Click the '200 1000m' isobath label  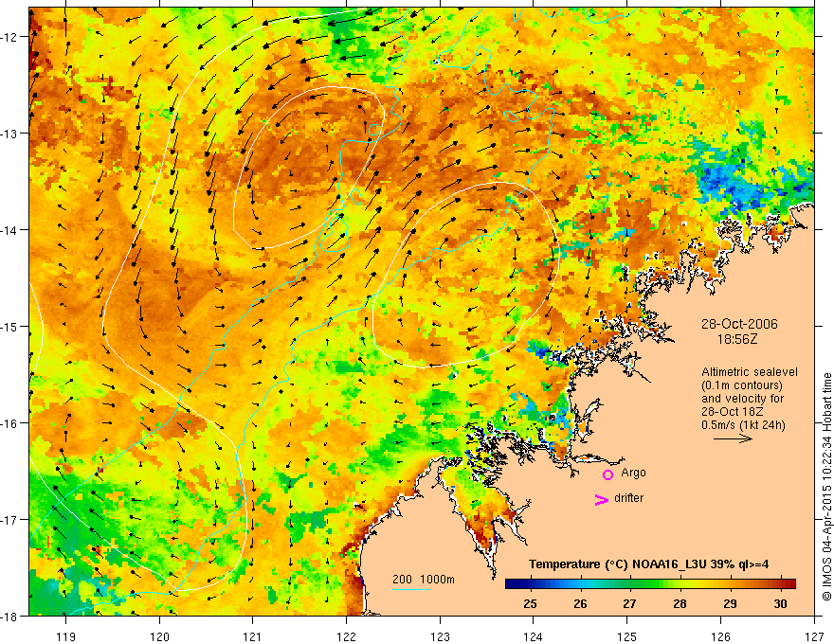(x=424, y=580)
